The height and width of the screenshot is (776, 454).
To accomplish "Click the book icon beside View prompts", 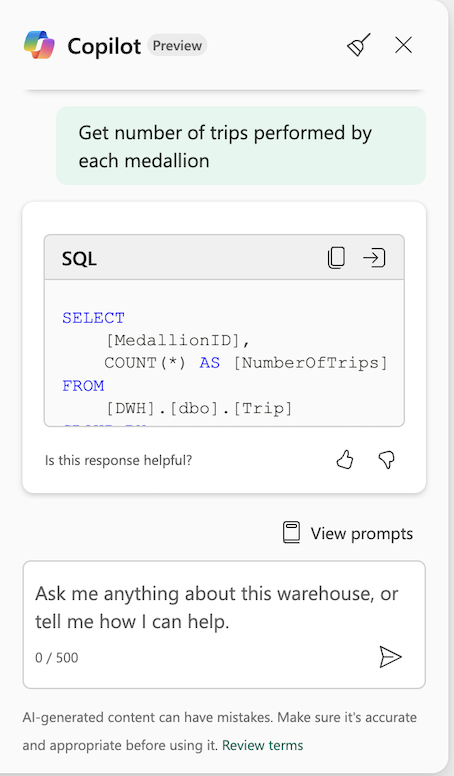I will [291, 533].
